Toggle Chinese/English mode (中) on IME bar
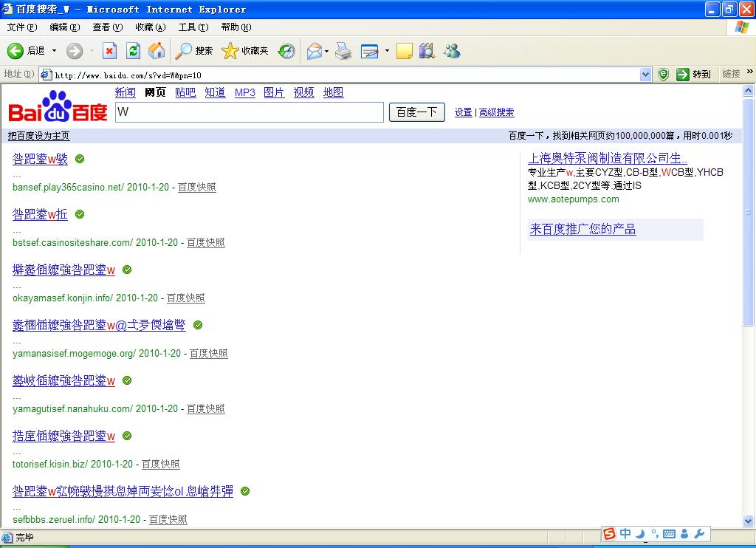The width and height of the screenshot is (756, 548). point(625,533)
